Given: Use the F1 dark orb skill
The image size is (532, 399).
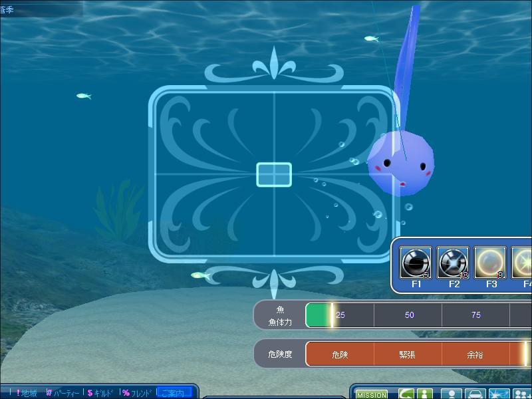Looking at the screenshot, I should pos(416,263).
